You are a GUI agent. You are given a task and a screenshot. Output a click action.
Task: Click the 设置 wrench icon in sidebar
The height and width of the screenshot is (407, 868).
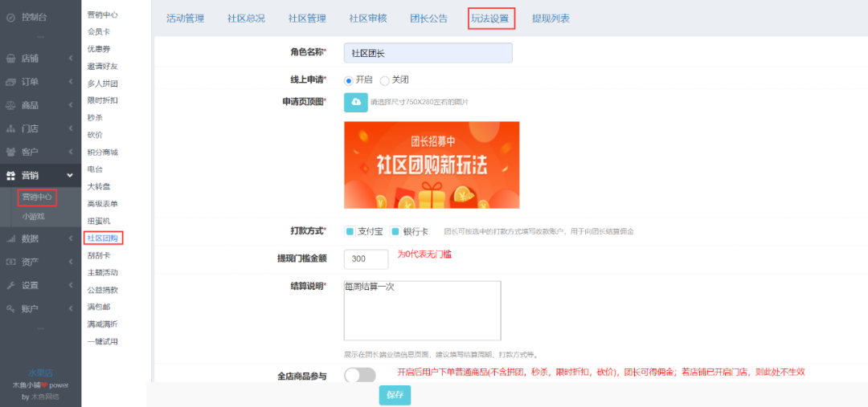coord(11,285)
